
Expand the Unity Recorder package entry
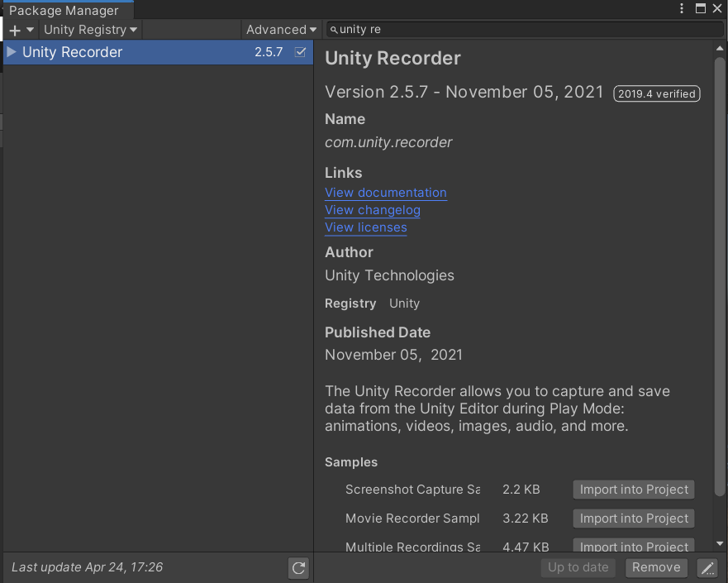coord(12,51)
